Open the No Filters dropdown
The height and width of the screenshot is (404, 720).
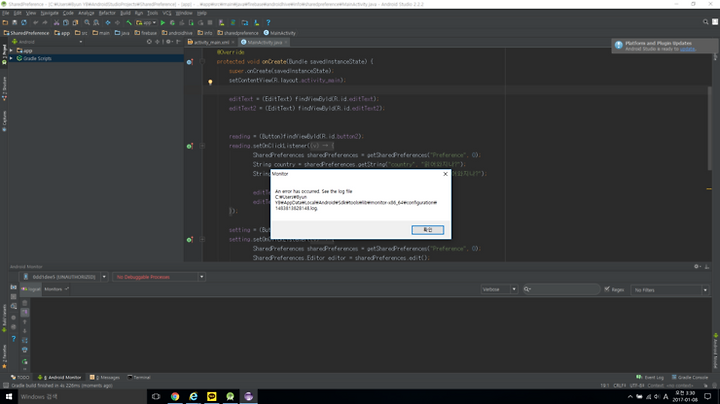(670, 290)
